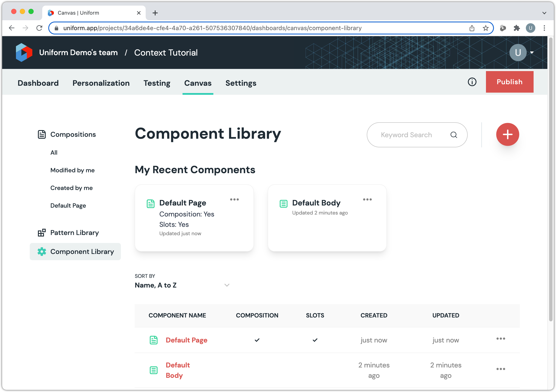Click Chrome's extensions puzzle icon
Viewport: 556px width, 392px height.
(517, 28)
